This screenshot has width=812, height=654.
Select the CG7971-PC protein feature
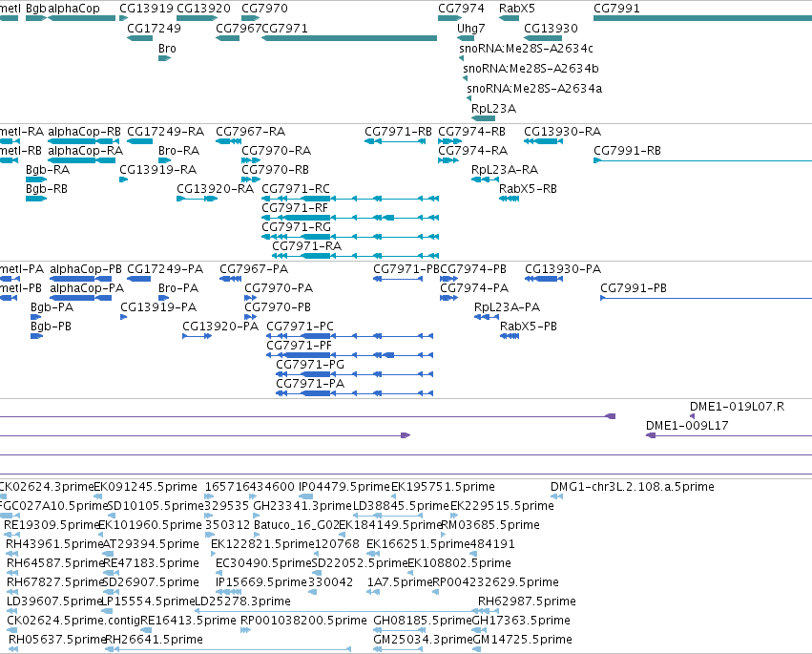(x=349, y=336)
